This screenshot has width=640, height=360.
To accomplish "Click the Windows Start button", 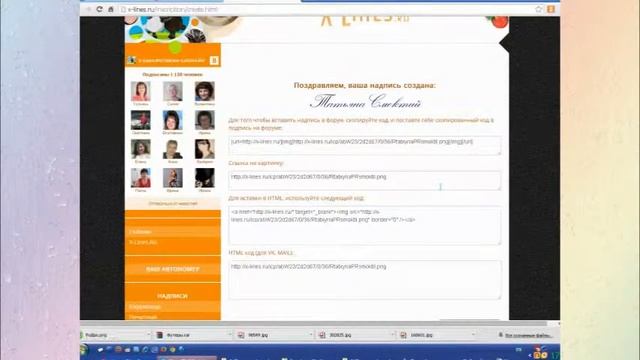I will [84, 350].
